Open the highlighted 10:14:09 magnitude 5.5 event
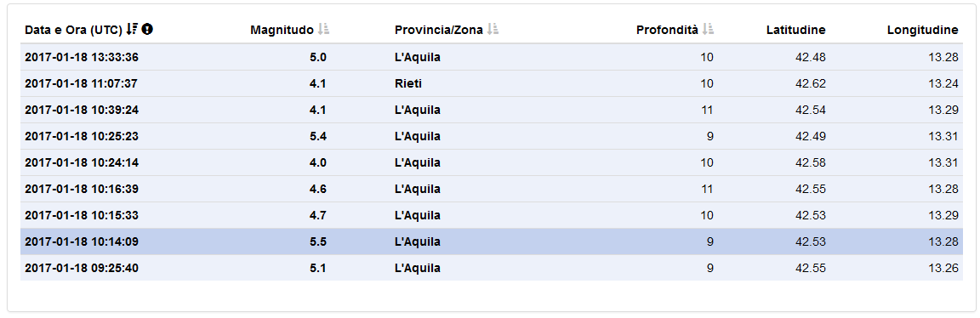980x318 pixels. [x=491, y=241]
